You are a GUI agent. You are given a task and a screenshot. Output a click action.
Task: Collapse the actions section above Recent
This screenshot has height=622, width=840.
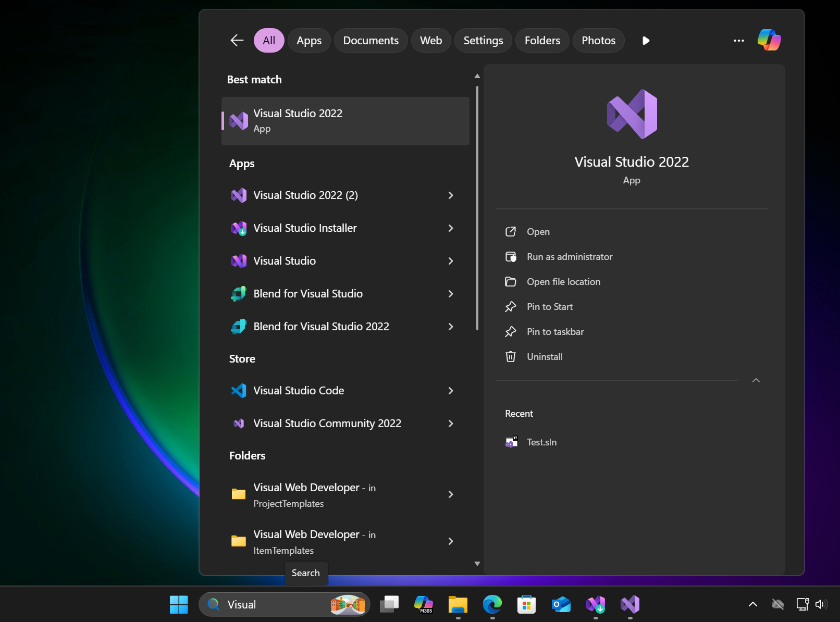click(756, 380)
